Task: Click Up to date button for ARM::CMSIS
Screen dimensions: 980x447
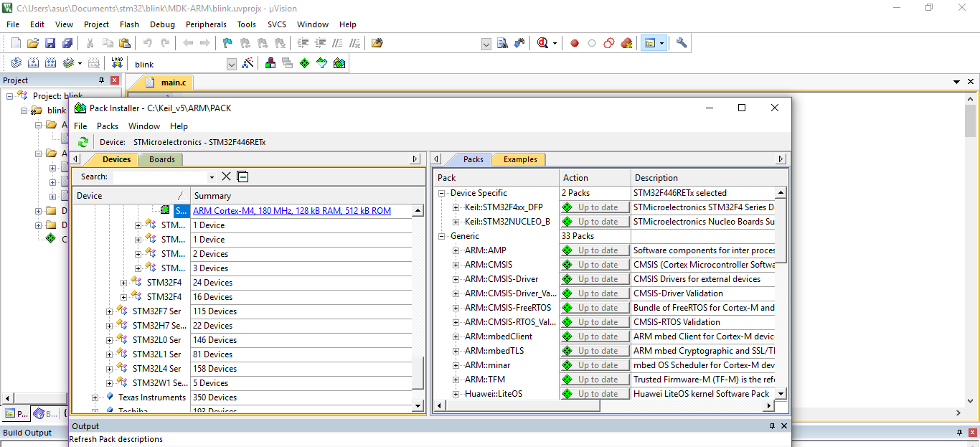Action: 595,265
